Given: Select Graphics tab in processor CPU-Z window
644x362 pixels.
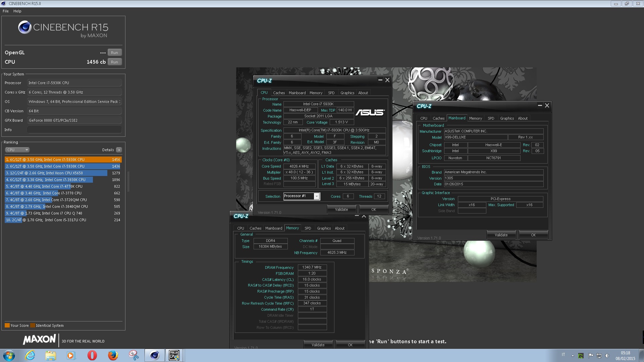Looking at the screenshot, I should pos(347,93).
